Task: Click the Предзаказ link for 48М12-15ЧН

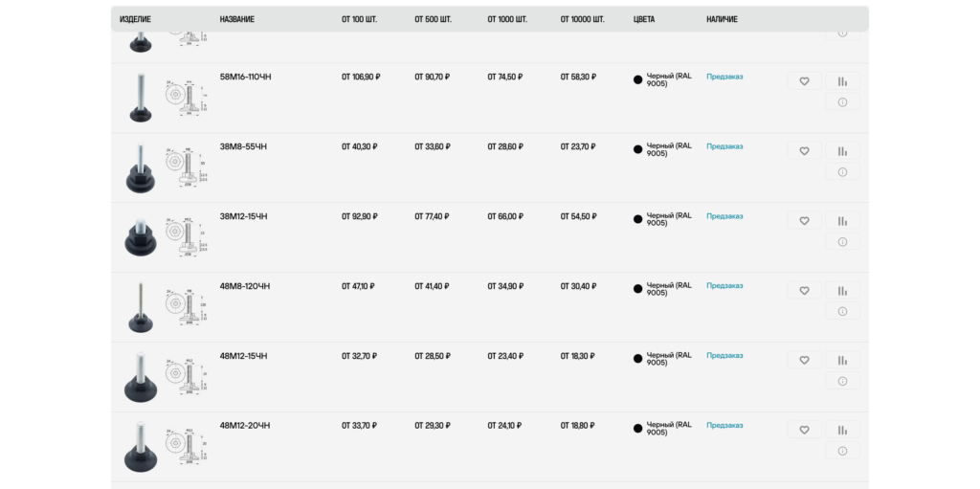Action: tap(724, 355)
